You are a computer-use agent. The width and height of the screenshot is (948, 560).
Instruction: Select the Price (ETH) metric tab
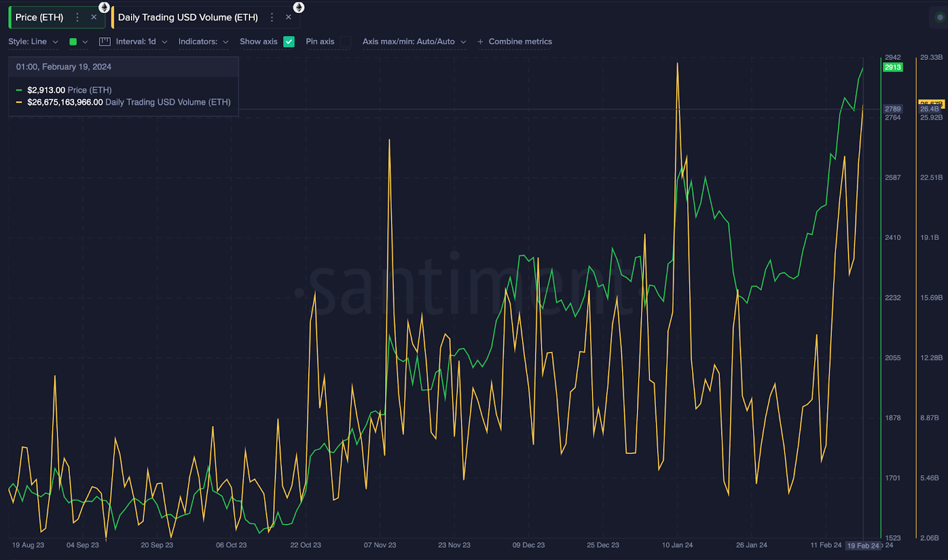coord(39,17)
